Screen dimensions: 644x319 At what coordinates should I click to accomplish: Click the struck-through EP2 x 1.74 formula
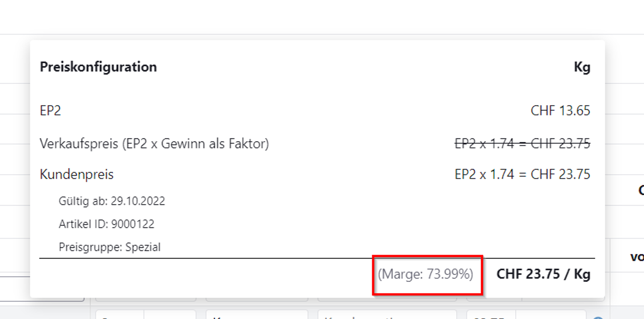coord(522,144)
